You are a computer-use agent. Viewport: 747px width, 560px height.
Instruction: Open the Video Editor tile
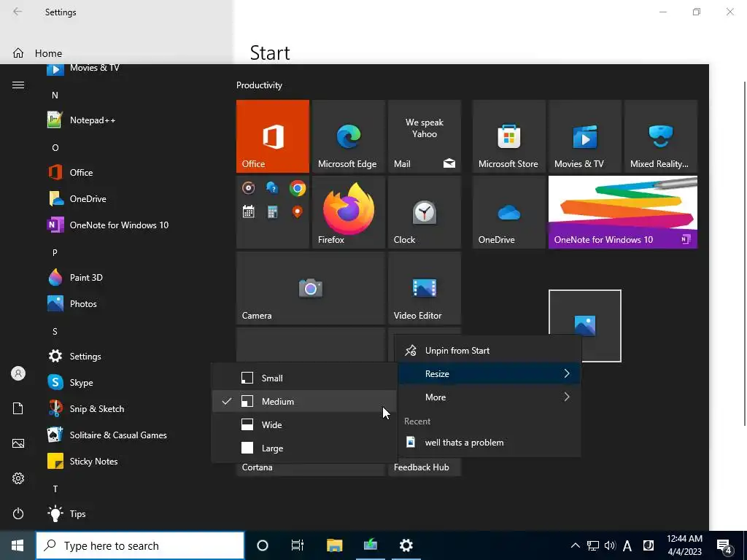tap(425, 288)
